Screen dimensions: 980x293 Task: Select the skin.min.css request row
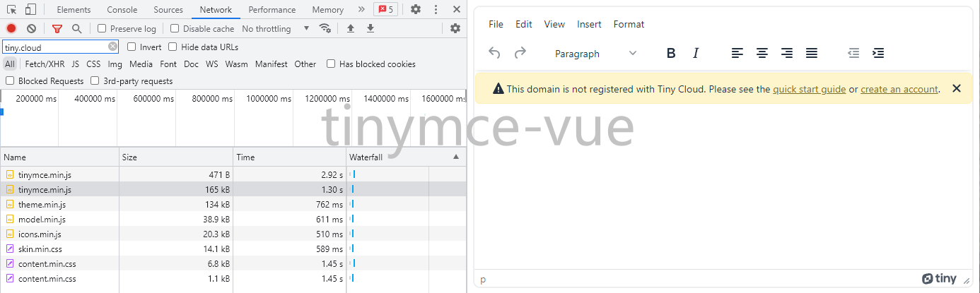click(233, 249)
